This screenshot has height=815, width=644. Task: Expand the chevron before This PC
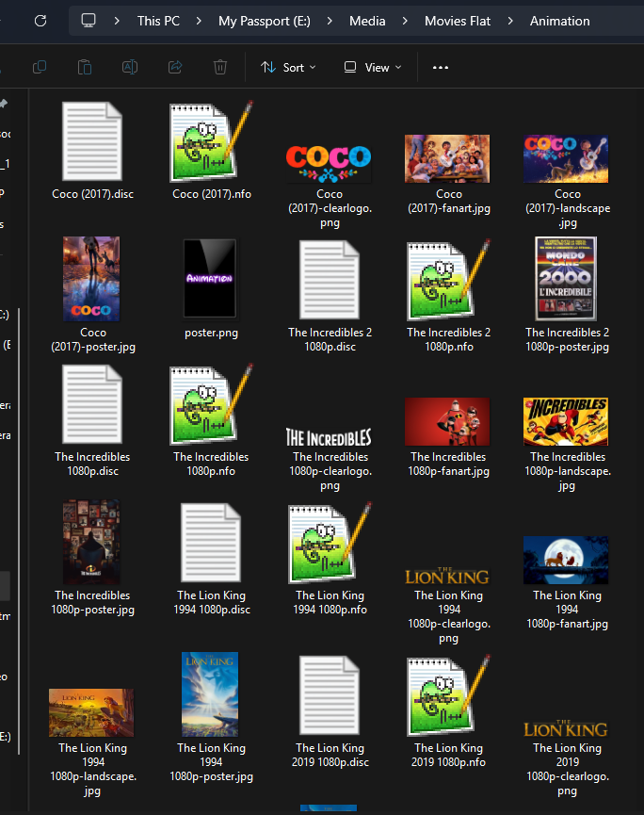point(117,21)
